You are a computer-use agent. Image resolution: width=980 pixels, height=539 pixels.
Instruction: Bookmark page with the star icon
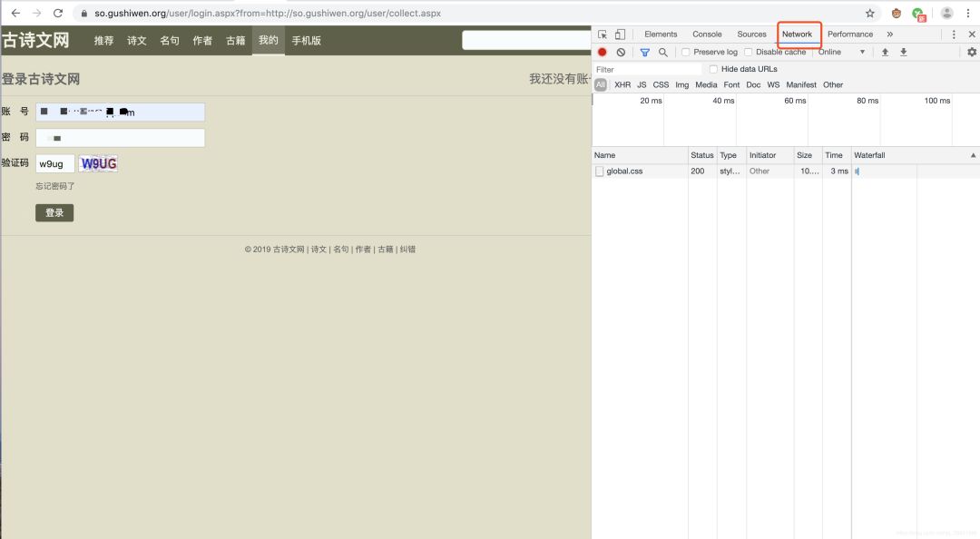pyautogui.click(x=870, y=13)
